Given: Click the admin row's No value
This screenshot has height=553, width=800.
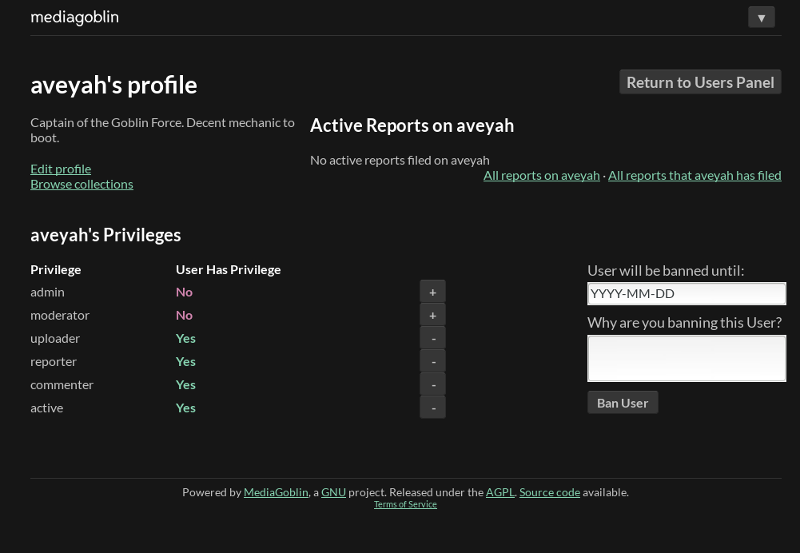Looking at the screenshot, I should tap(184, 292).
